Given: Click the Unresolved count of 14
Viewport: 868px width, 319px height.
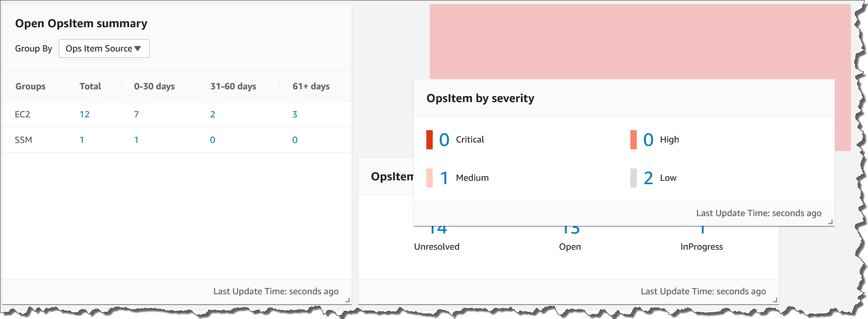Looking at the screenshot, I should [x=436, y=230].
